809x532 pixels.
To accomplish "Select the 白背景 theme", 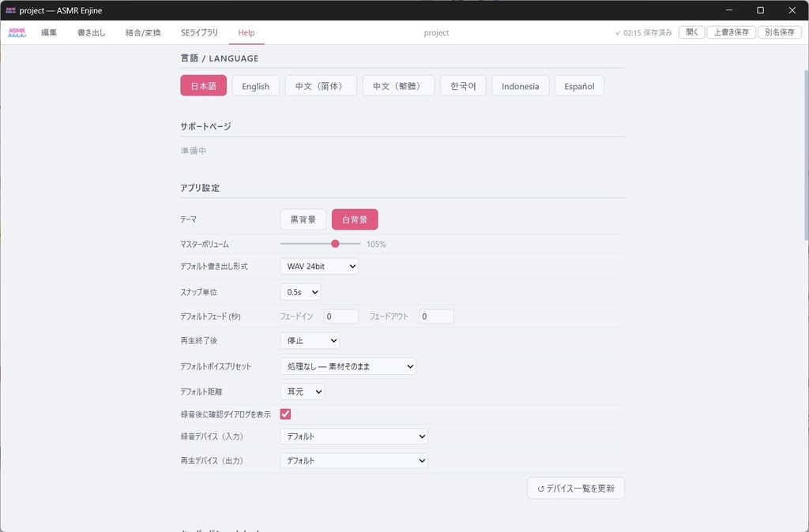I will [x=355, y=219].
